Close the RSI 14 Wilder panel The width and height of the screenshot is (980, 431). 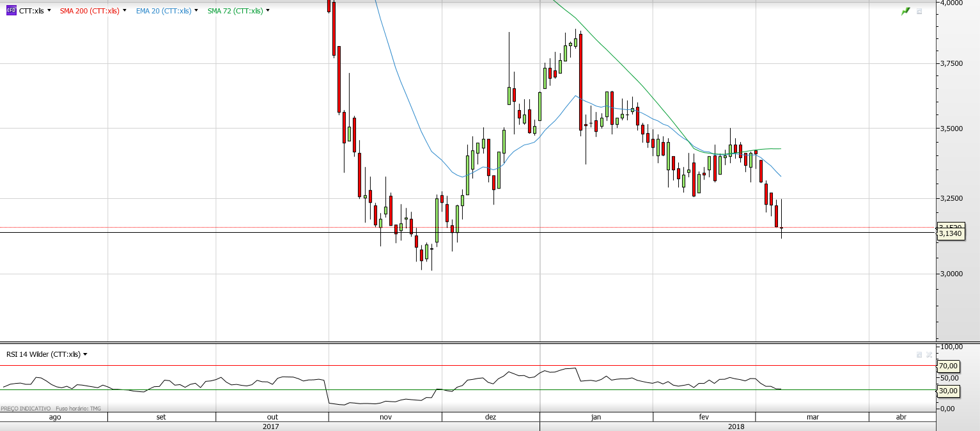click(x=929, y=354)
